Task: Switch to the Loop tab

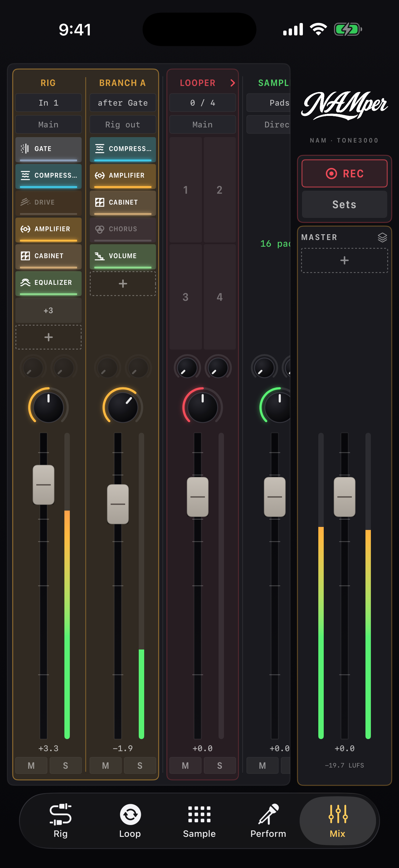Action: (x=130, y=821)
